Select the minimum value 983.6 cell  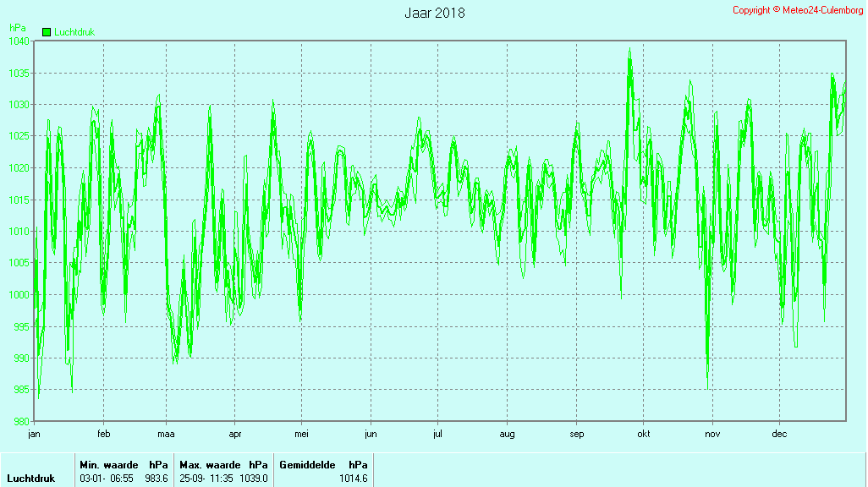click(157, 479)
